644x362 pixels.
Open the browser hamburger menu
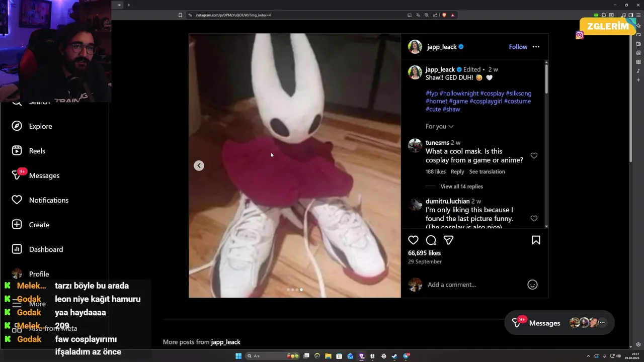638,15
